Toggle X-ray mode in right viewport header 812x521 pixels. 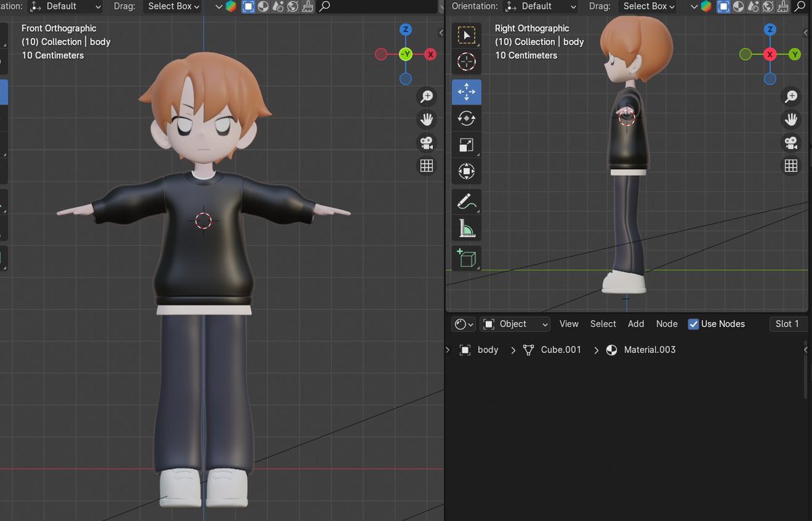click(x=723, y=7)
